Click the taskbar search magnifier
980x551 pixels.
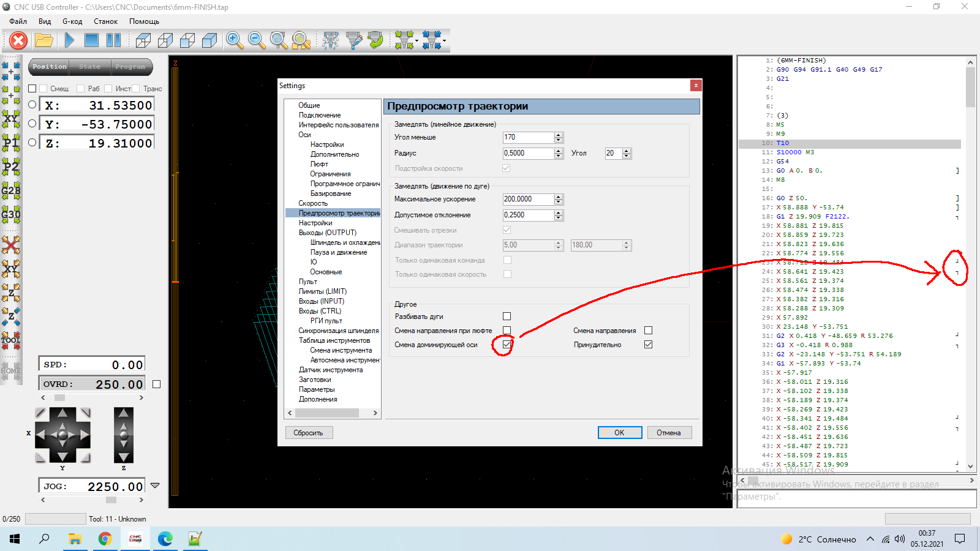(44, 539)
